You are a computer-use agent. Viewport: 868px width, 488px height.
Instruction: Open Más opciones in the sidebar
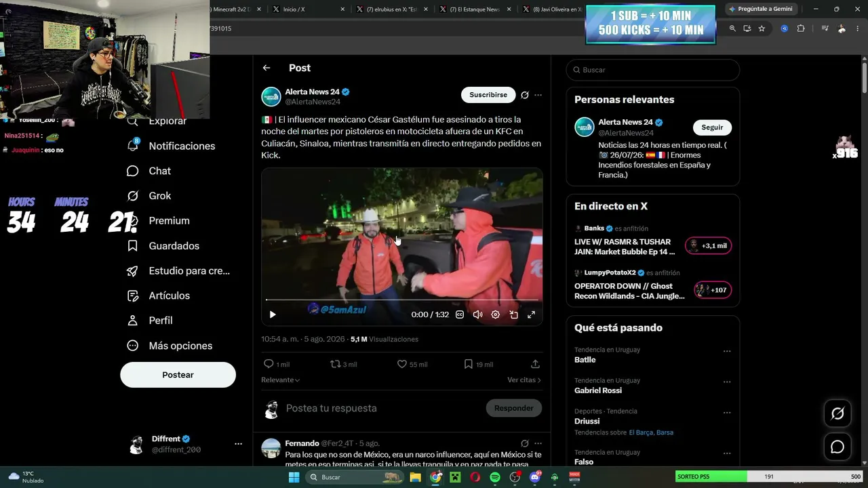[170, 346]
